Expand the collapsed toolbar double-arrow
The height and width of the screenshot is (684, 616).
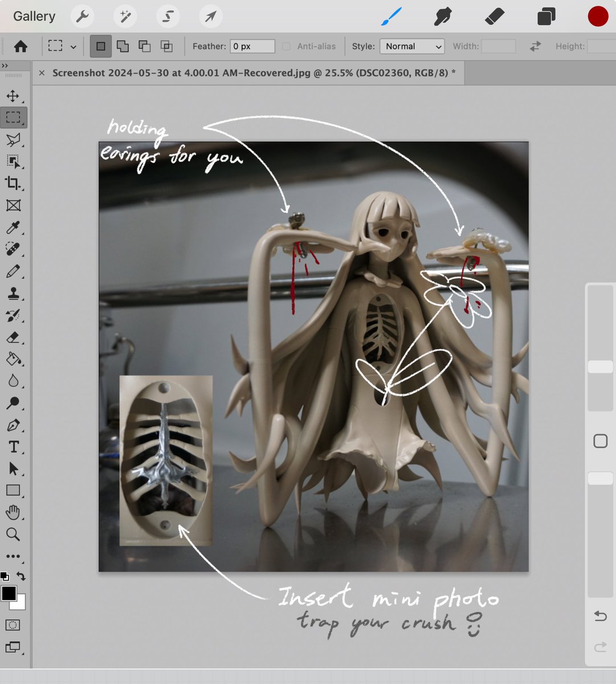coord(5,66)
